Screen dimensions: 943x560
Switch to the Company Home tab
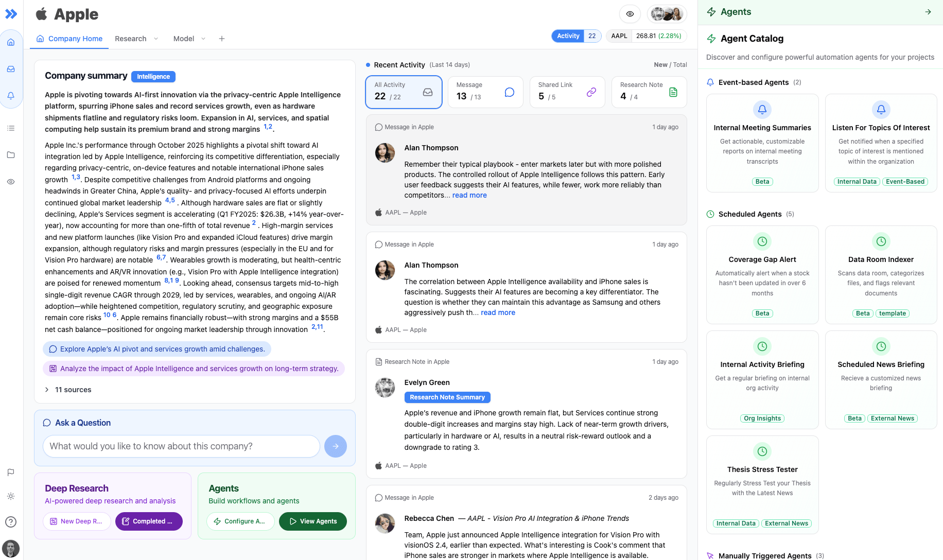click(x=69, y=39)
